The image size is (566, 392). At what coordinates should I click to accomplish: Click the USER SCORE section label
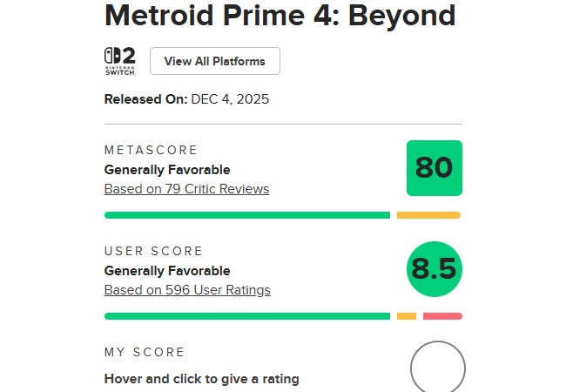coord(153,251)
